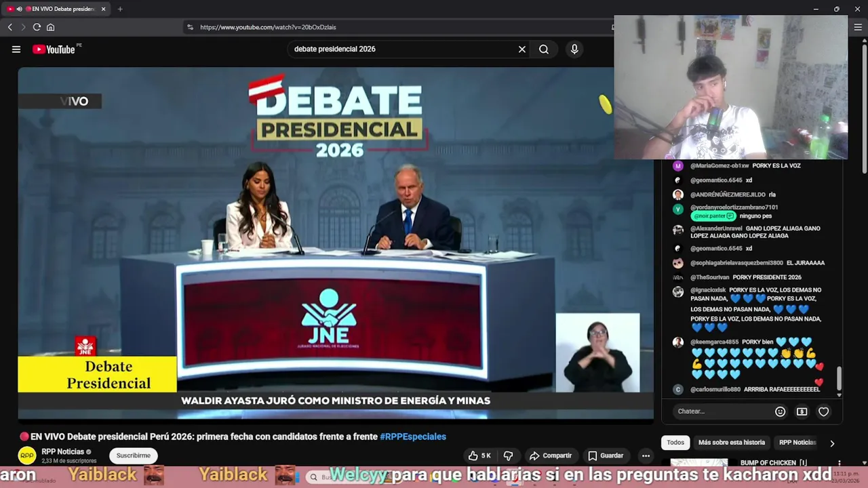868x488 pixels.
Task: Open the chat emoji picker
Action: pos(781,411)
